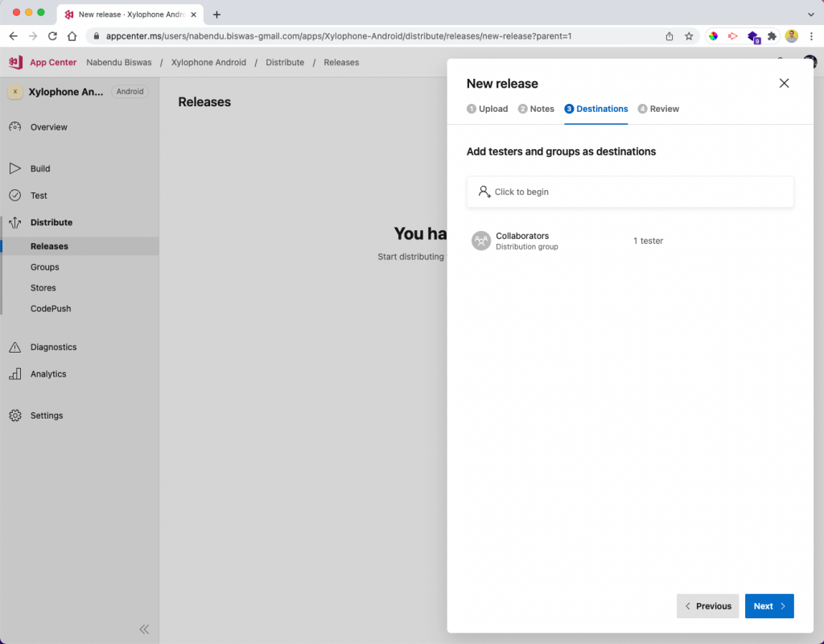Click the red arrow extension icon
This screenshot has height=644, width=824.
pyautogui.click(x=732, y=36)
